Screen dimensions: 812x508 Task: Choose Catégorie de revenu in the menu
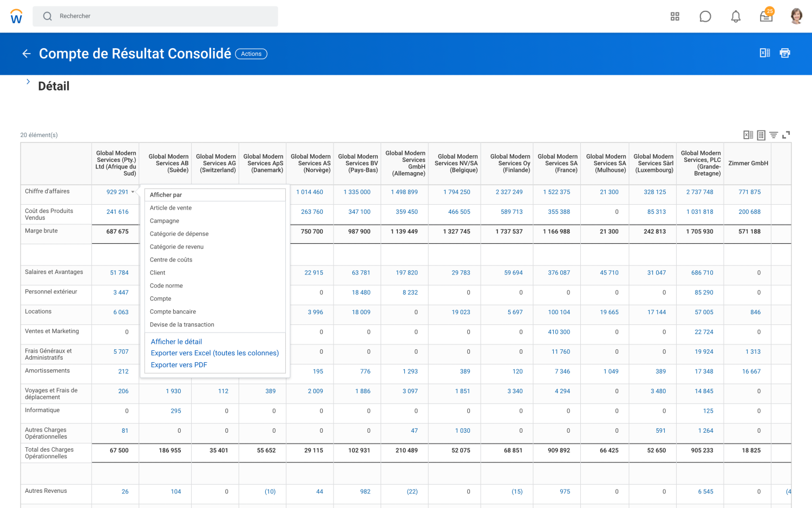(x=176, y=247)
